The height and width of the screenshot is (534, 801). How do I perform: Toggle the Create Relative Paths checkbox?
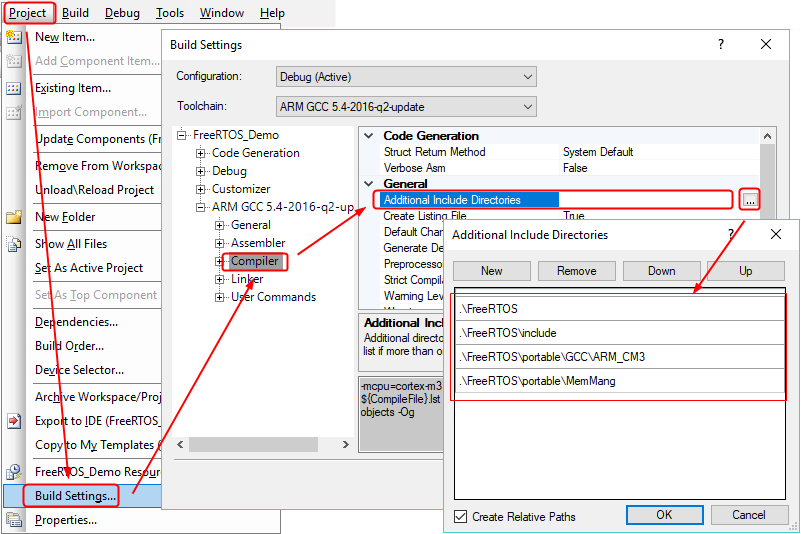(x=461, y=516)
